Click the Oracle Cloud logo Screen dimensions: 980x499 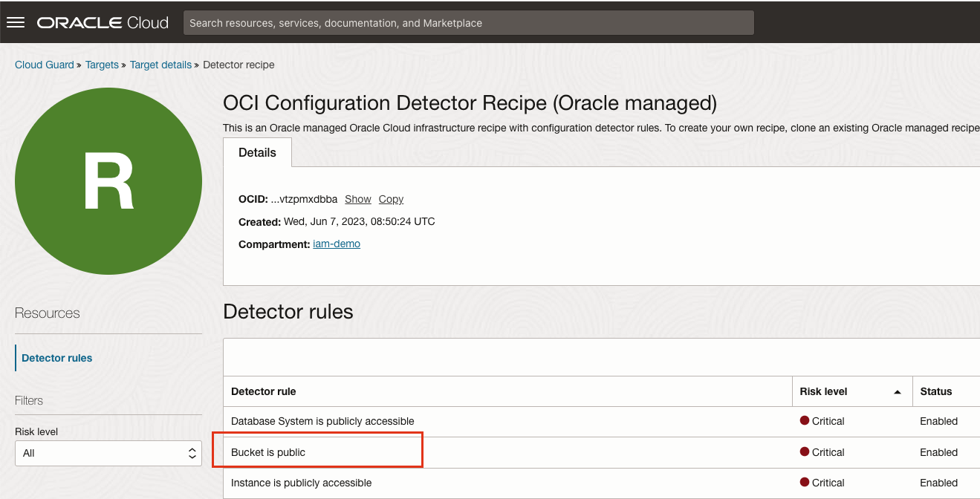(103, 22)
